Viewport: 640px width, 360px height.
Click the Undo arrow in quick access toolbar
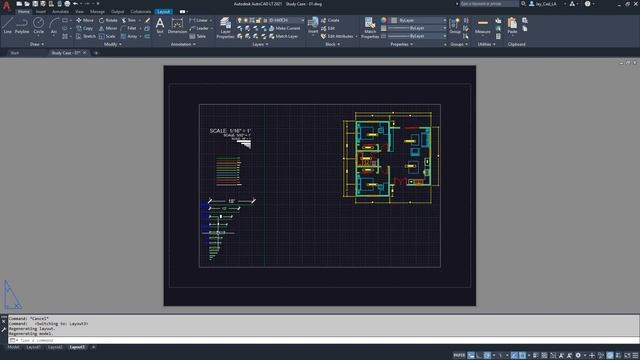76,4
